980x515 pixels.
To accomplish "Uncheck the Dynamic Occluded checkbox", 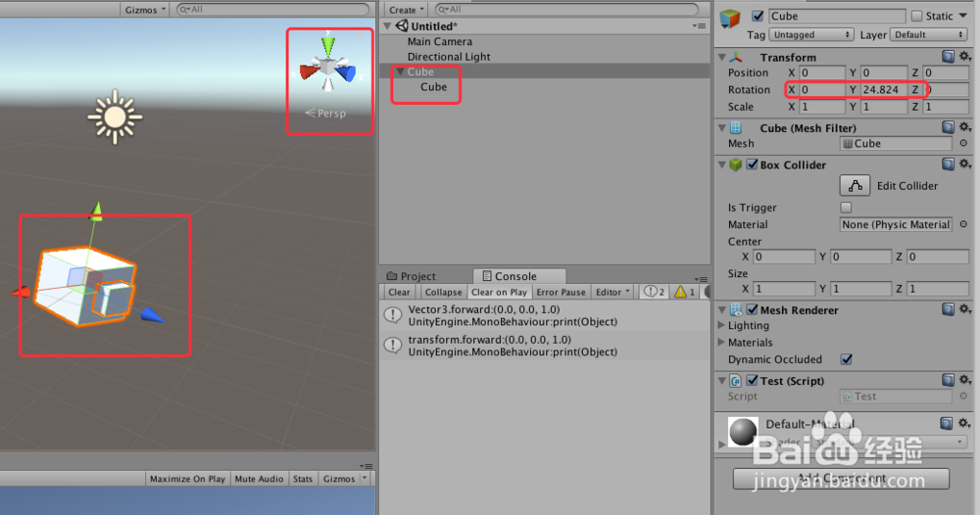I will (x=847, y=359).
